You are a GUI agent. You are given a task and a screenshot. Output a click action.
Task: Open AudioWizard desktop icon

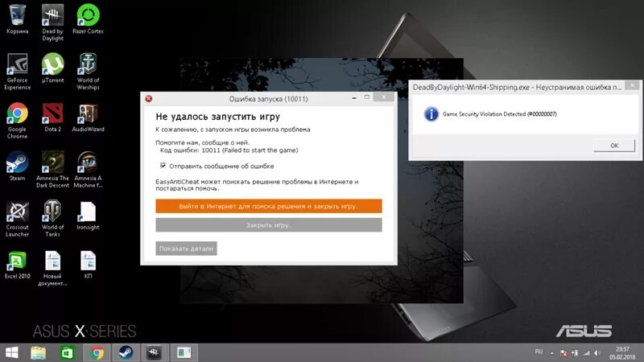click(x=88, y=117)
